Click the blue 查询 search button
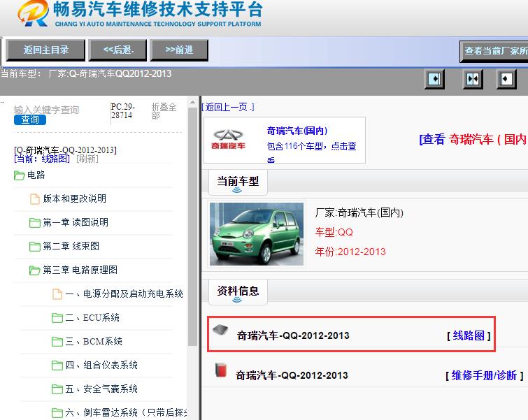The image size is (528, 420). coord(30,120)
